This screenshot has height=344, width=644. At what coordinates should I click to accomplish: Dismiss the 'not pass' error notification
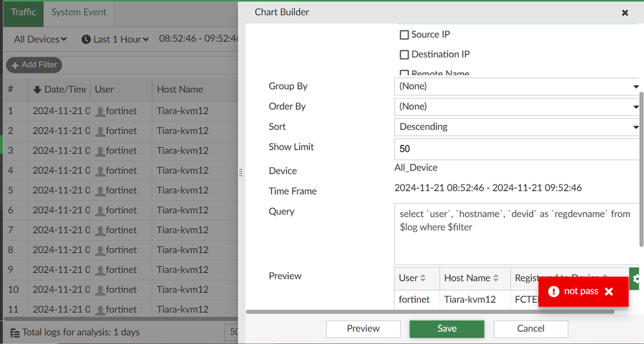click(x=609, y=292)
